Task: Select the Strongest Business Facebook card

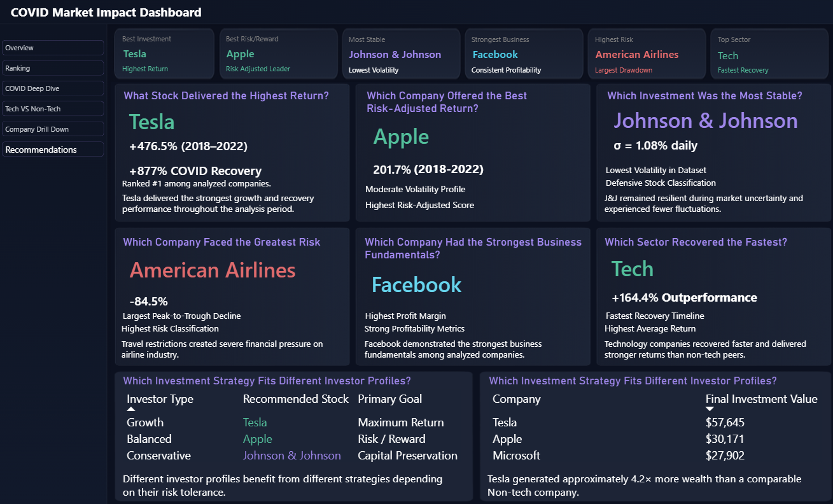Action: point(524,54)
